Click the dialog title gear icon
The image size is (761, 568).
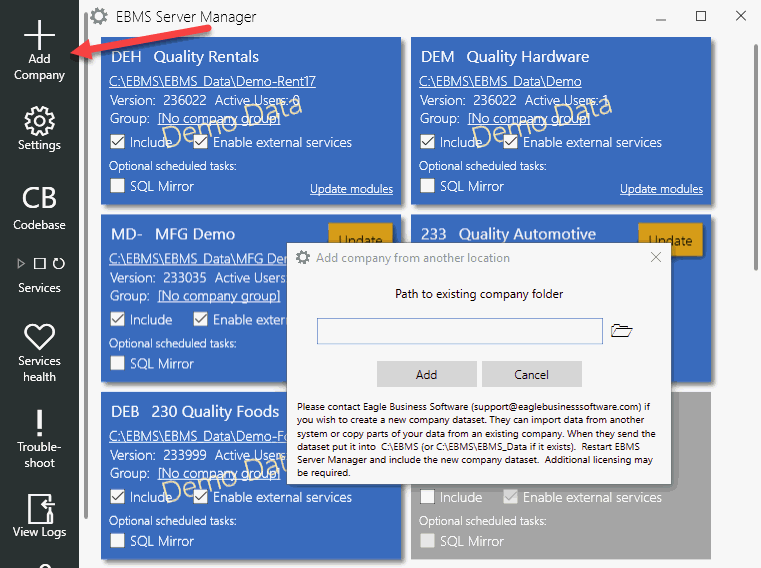coord(303,257)
